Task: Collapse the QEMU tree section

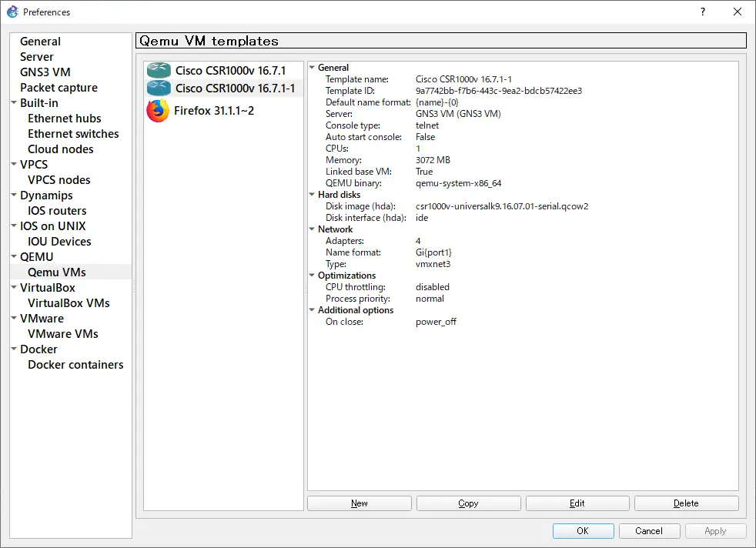Action: click(x=14, y=256)
